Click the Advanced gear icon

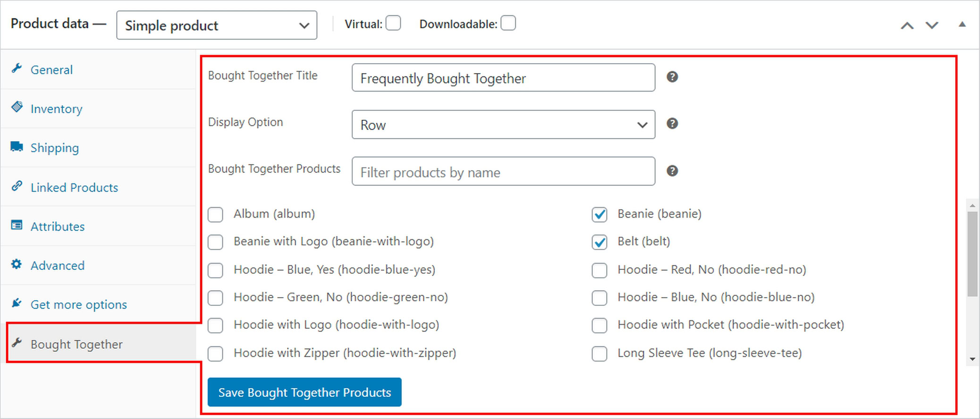point(17,264)
